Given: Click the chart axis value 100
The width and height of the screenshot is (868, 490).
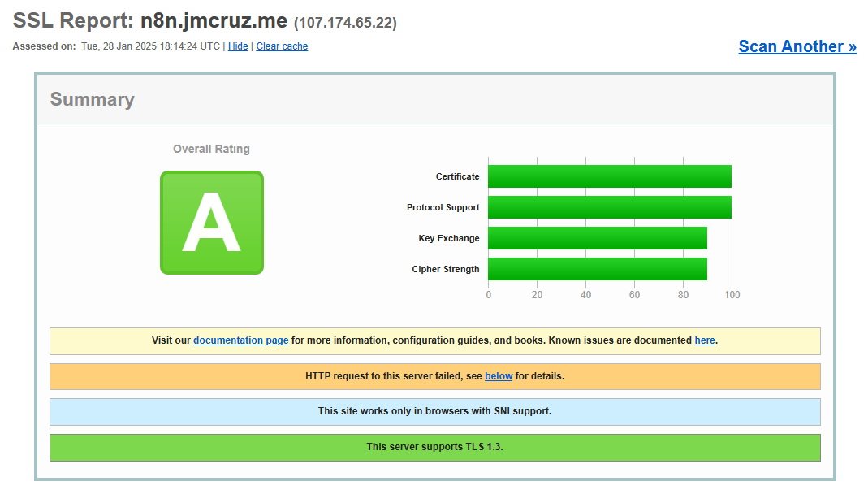Looking at the screenshot, I should [x=732, y=295].
